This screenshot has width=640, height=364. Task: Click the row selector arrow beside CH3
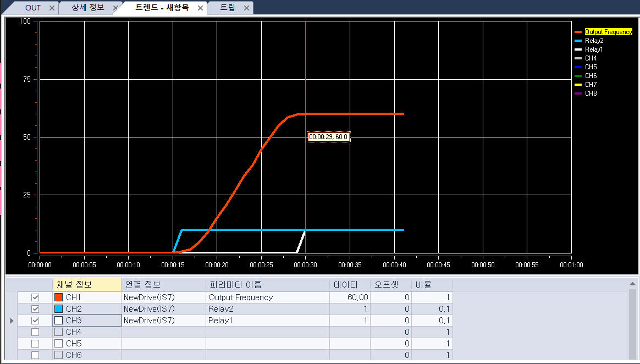[10, 320]
